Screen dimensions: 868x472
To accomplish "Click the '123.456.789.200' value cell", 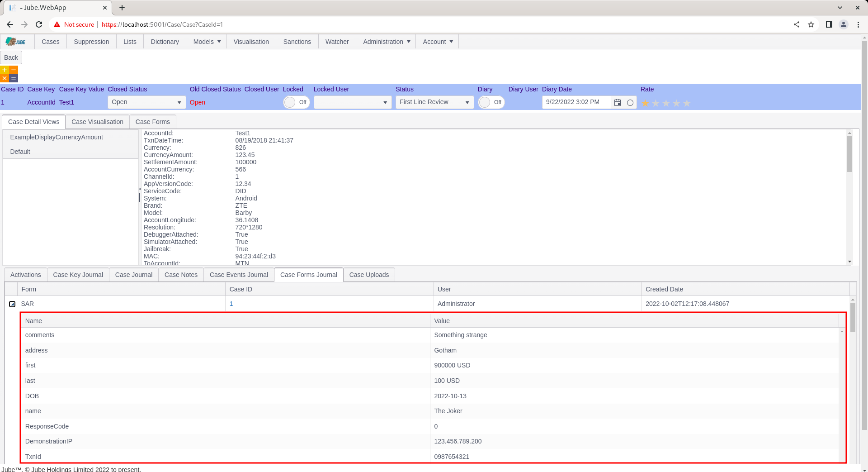I will point(634,442).
